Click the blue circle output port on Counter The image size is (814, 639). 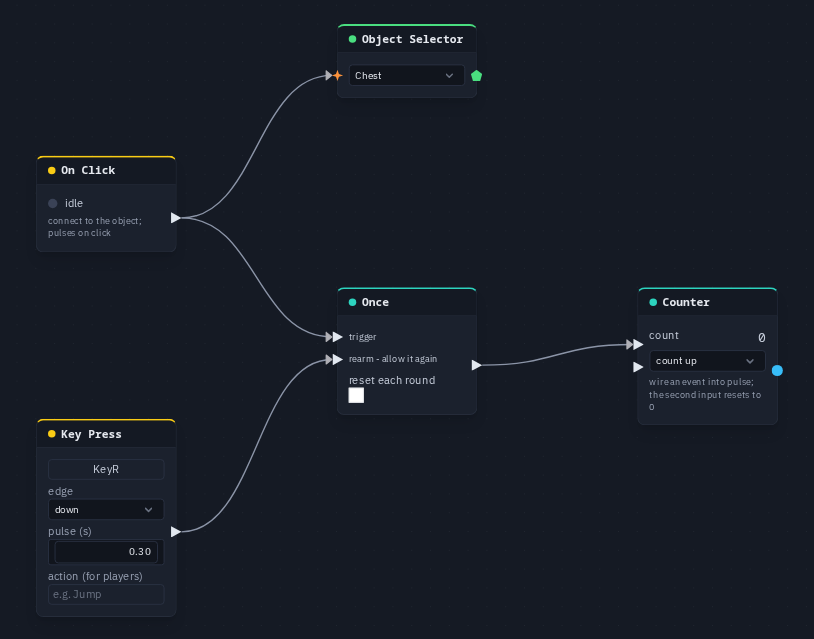(777, 370)
